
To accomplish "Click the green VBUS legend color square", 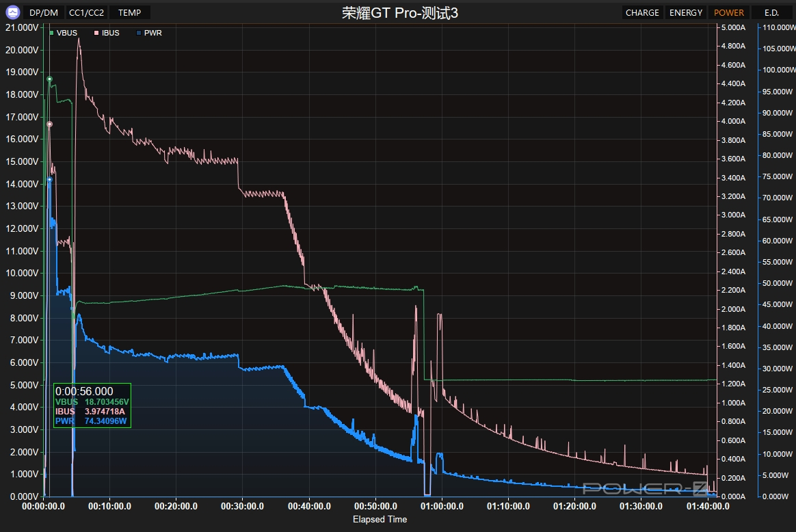I will (x=52, y=33).
